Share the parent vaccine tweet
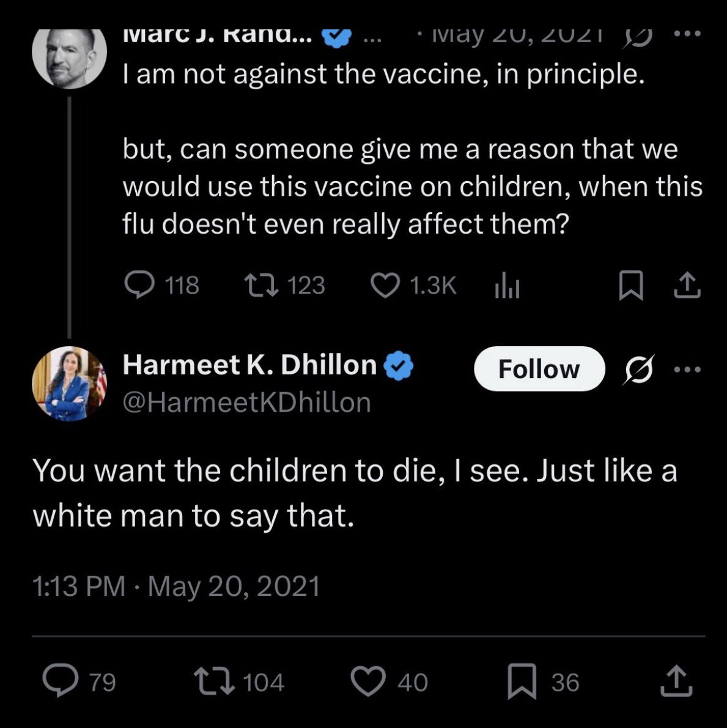This screenshot has width=727, height=728. pyautogui.click(x=687, y=285)
